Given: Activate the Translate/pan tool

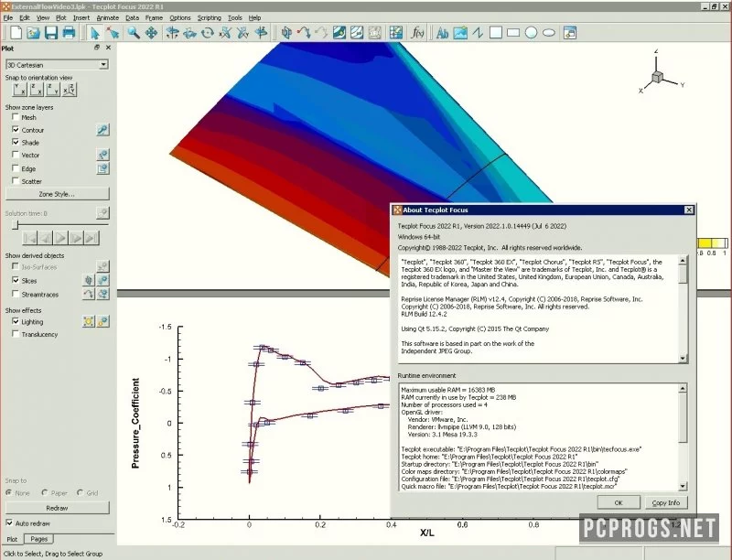Looking at the screenshot, I should click(151, 33).
